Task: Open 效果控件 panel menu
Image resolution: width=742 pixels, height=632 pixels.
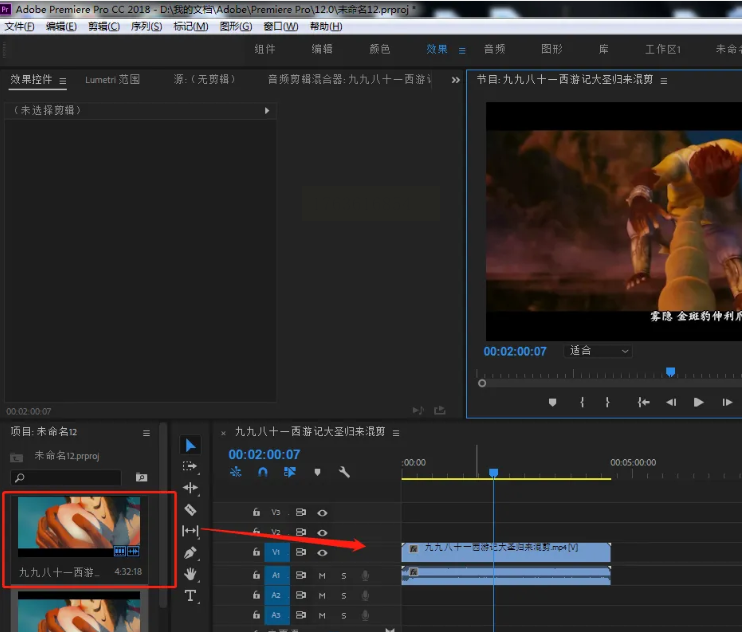Action: 63,80
